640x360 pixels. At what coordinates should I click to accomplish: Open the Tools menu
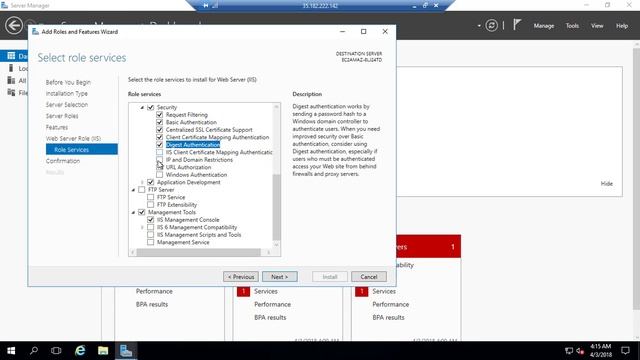pyautogui.click(x=572, y=26)
